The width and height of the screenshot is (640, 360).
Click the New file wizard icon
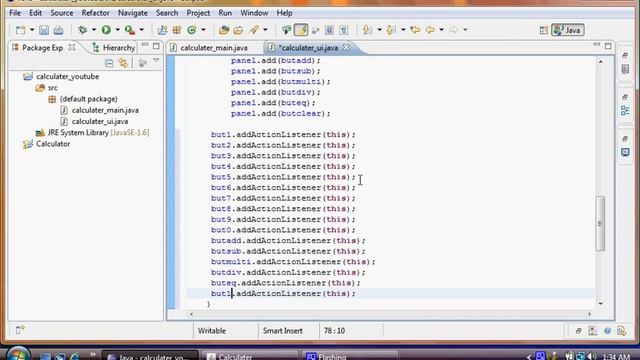pos(20,30)
